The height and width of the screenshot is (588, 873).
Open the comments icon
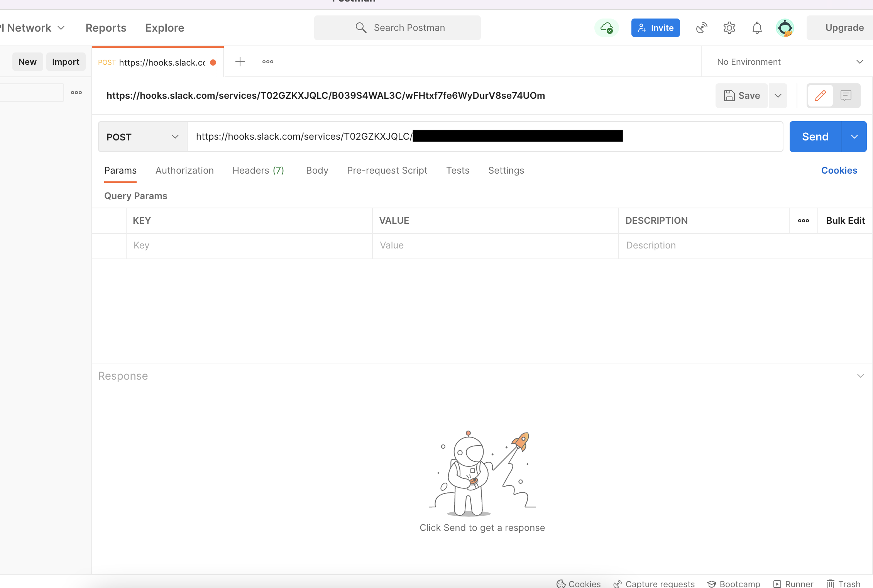(x=846, y=96)
